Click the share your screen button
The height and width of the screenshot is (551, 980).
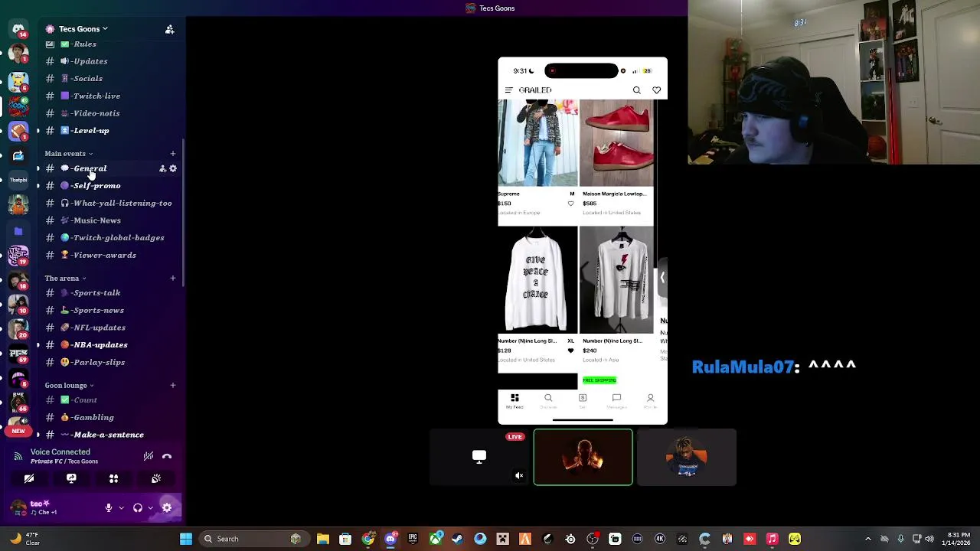(71, 478)
